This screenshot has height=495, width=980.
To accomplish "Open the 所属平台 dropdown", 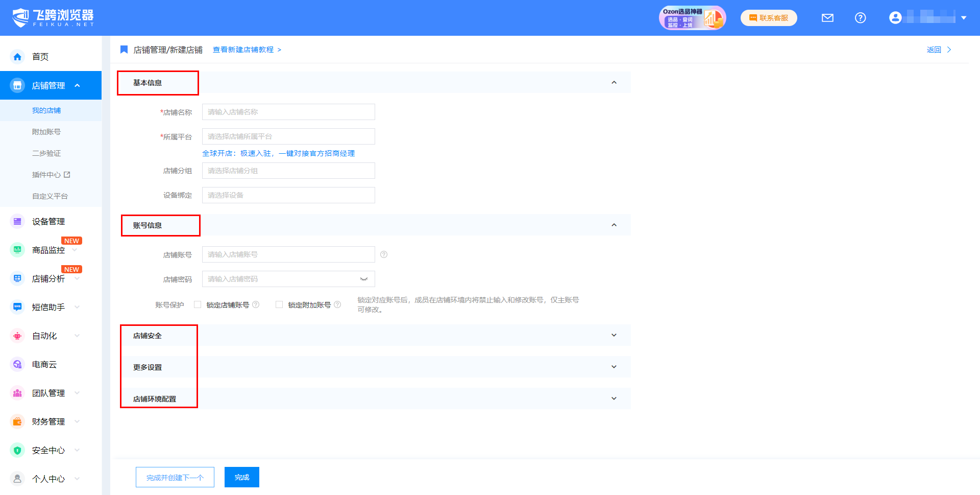I will (288, 136).
